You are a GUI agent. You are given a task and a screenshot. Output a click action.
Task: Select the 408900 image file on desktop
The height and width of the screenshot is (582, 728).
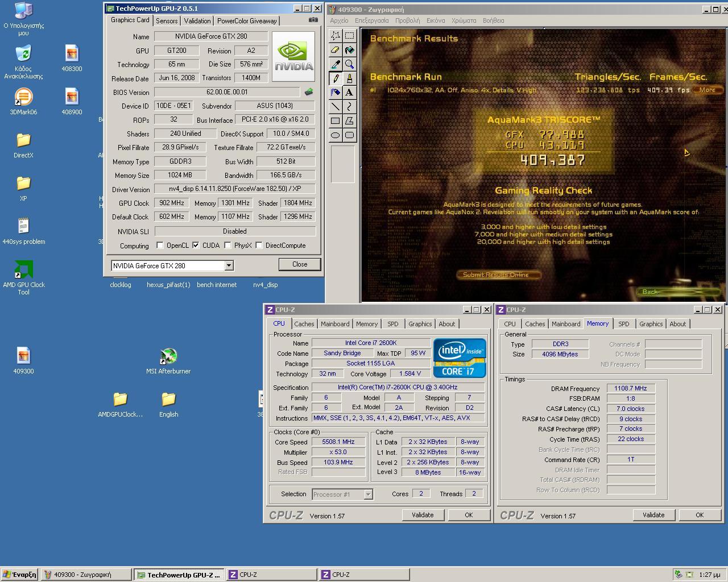click(x=72, y=102)
